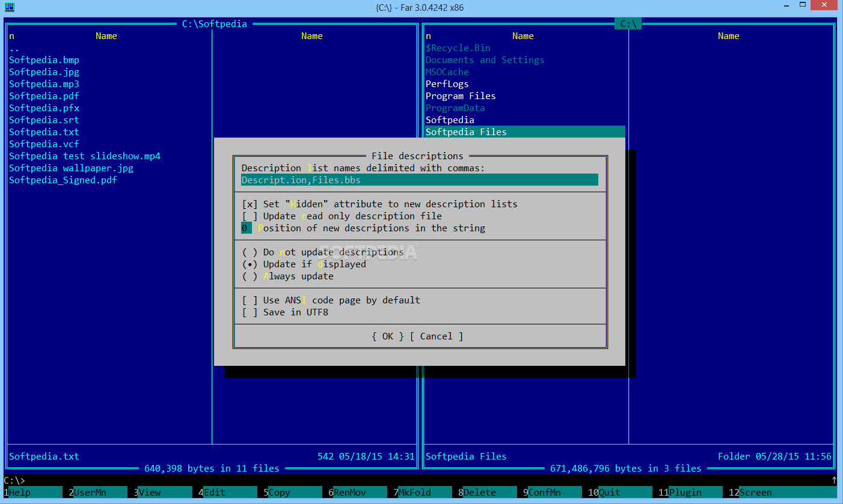Click "640,398 bytes in 11 files" summary
Viewport: 843px width, 504px height.
[x=212, y=469]
